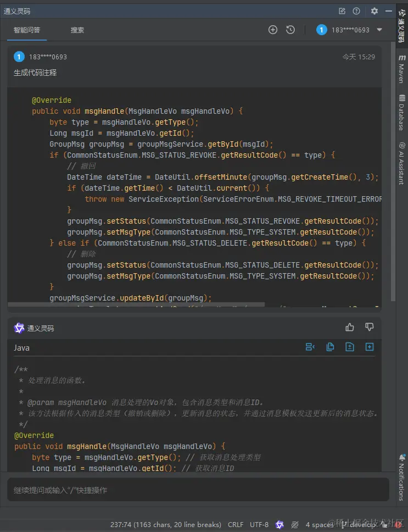The width and height of the screenshot is (408, 532).
Task: Open the develop git branch widget
Action: pyautogui.click(x=360, y=524)
